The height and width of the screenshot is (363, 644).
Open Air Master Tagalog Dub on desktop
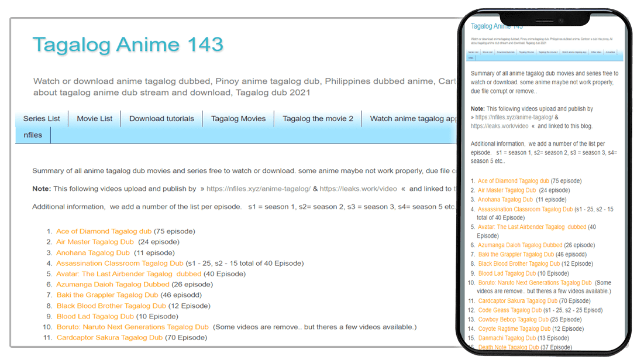(x=95, y=242)
